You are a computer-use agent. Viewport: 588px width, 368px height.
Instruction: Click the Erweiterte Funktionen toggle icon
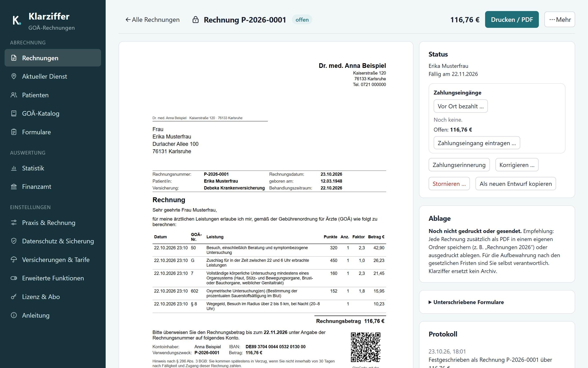[14, 278]
